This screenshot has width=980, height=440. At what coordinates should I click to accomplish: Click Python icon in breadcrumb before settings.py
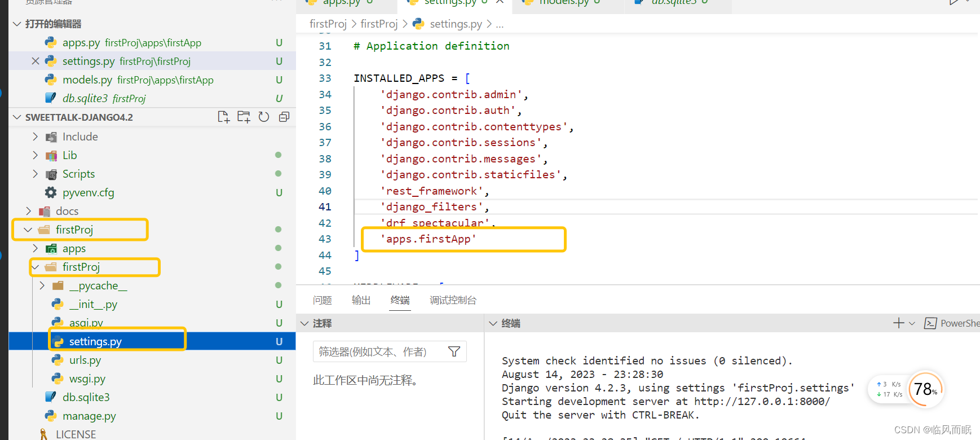418,24
